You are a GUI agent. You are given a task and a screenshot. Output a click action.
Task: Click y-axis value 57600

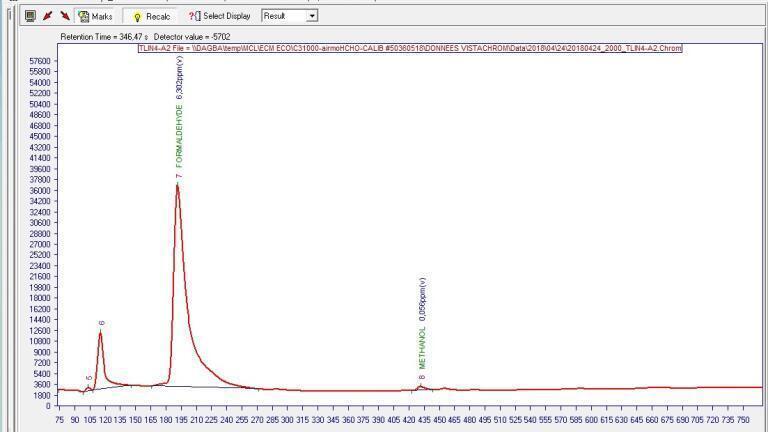(x=40, y=61)
